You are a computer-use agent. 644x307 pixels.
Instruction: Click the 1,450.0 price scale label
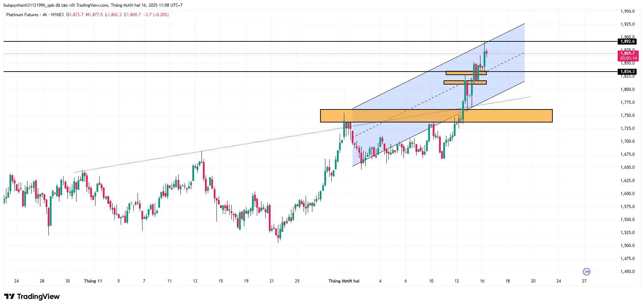coord(627,272)
